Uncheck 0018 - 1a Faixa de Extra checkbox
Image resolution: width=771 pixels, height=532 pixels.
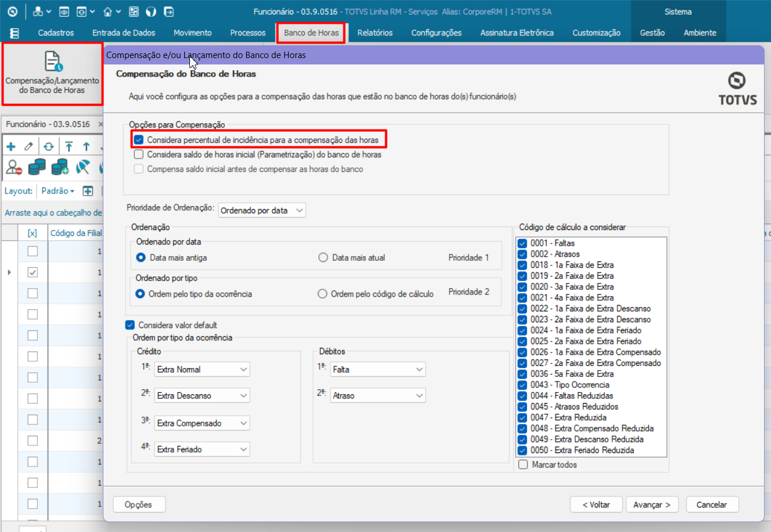click(x=522, y=265)
